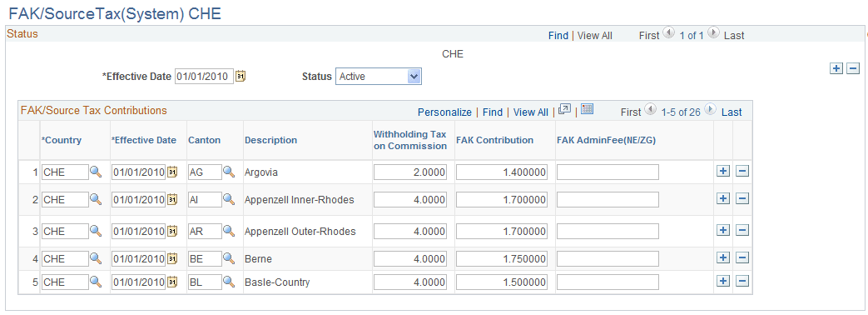
Task: Open grid in new window icon
Action: coord(564,109)
